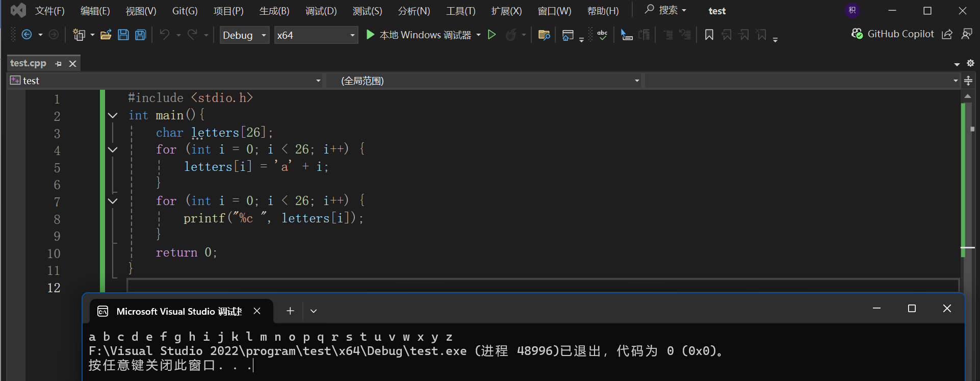This screenshot has height=381, width=980.
Task: Open the new project dropdown arrow
Action: coord(92,35)
